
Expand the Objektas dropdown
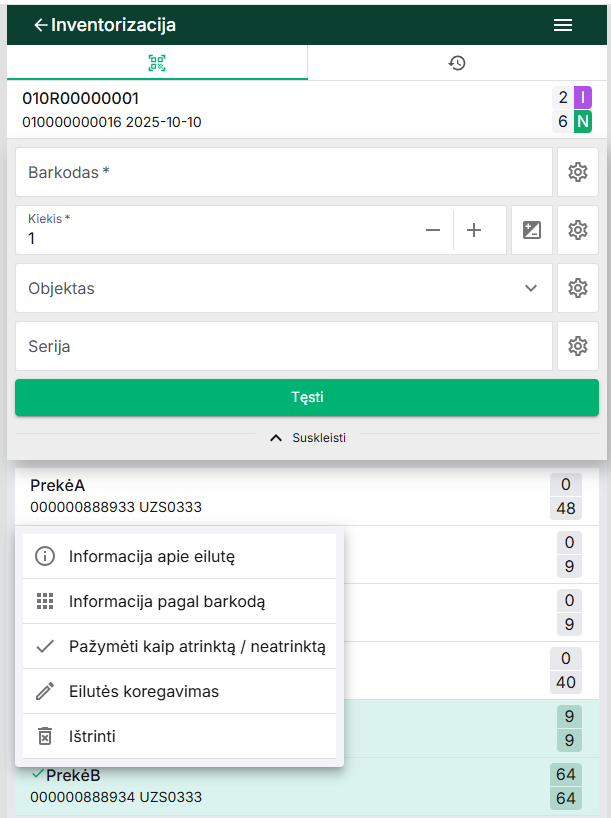pyautogui.click(x=530, y=288)
